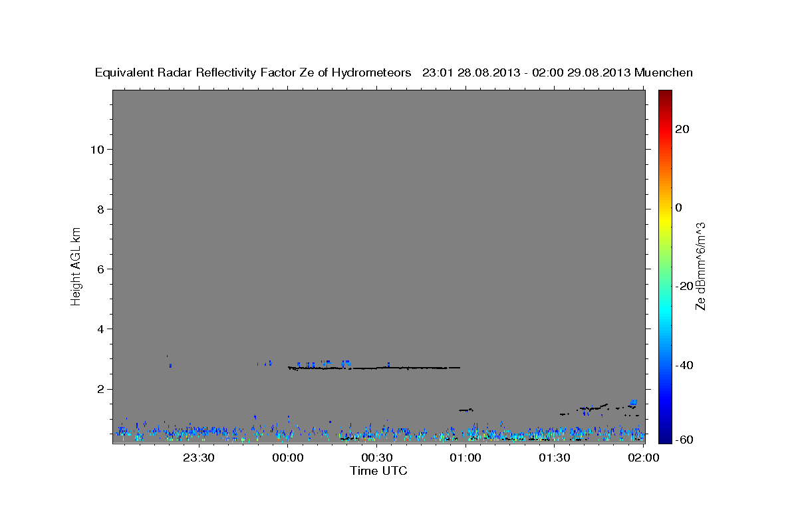798x532 pixels.
Task: Click the short black line segment after 01:00
Action: 465,410
